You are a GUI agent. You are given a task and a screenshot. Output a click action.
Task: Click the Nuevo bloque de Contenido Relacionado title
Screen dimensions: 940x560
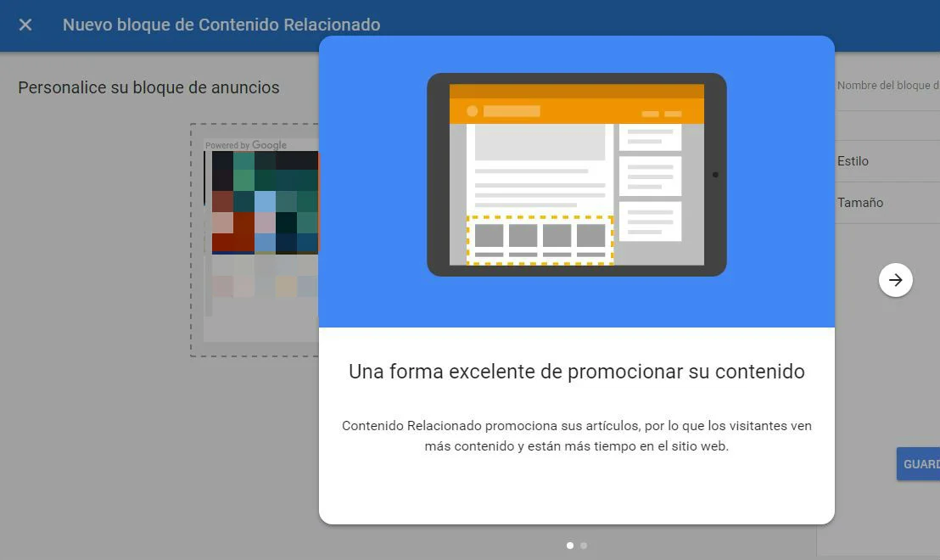(221, 25)
